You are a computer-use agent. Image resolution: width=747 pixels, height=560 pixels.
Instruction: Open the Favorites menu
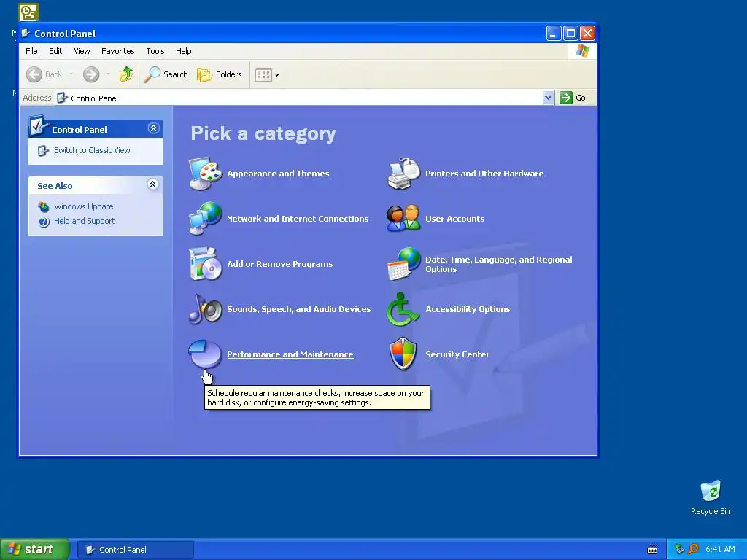[117, 51]
